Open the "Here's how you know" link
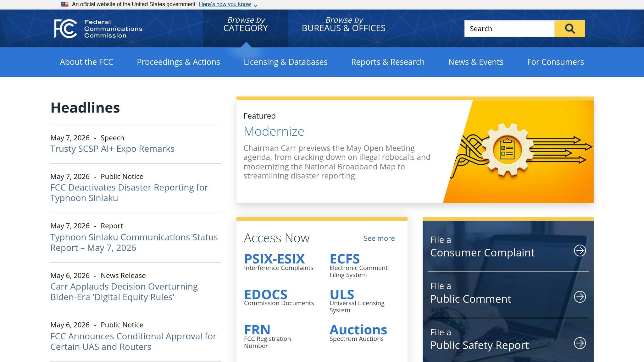 click(x=225, y=4)
